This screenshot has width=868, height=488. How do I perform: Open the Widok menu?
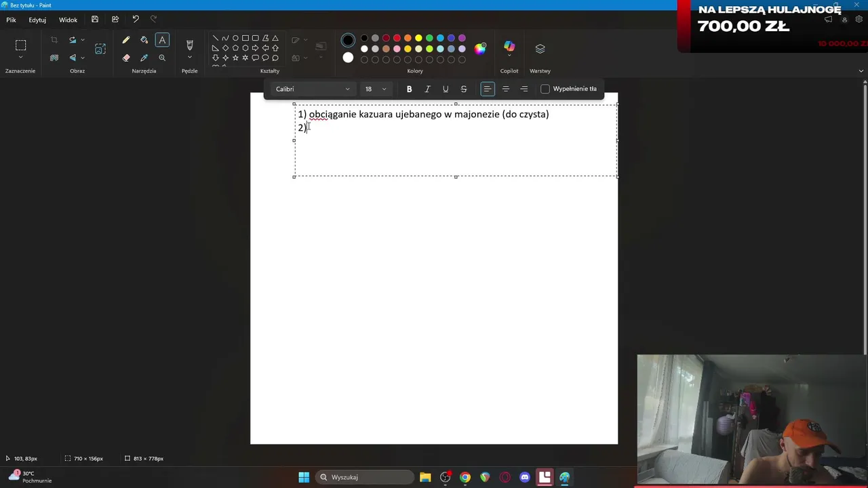[68, 20]
